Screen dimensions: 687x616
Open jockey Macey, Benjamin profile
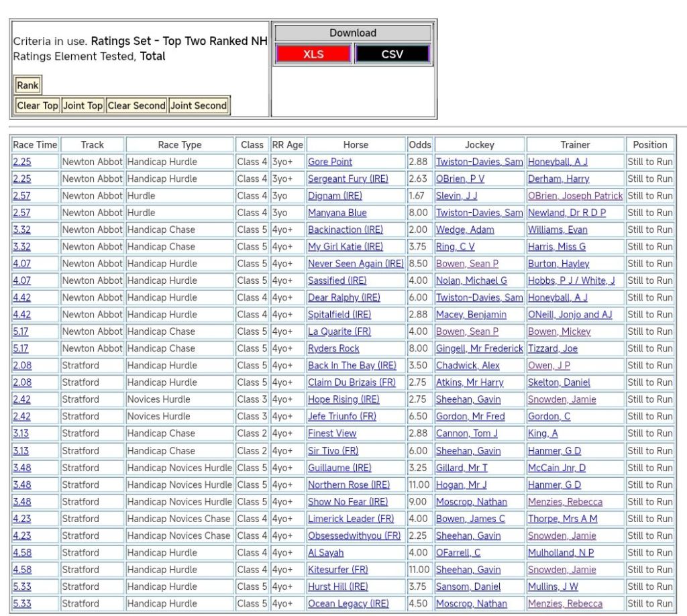click(x=471, y=315)
